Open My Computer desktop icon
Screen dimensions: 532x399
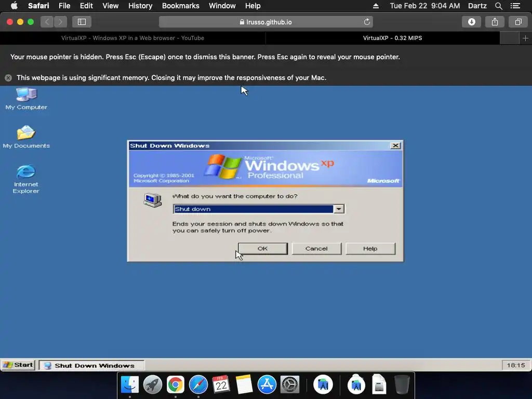tap(26, 98)
